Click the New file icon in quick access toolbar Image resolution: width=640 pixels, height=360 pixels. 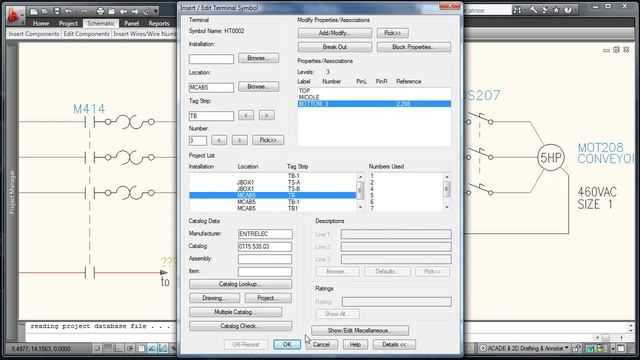click(x=34, y=11)
